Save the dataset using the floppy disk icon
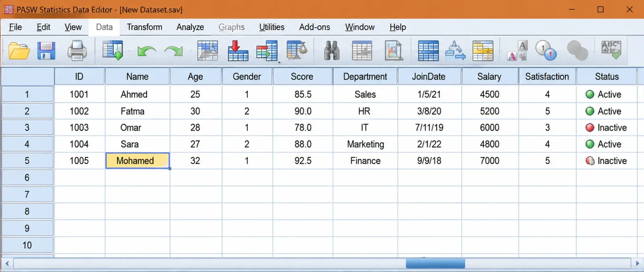The image size is (644, 272). pos(46,51)
